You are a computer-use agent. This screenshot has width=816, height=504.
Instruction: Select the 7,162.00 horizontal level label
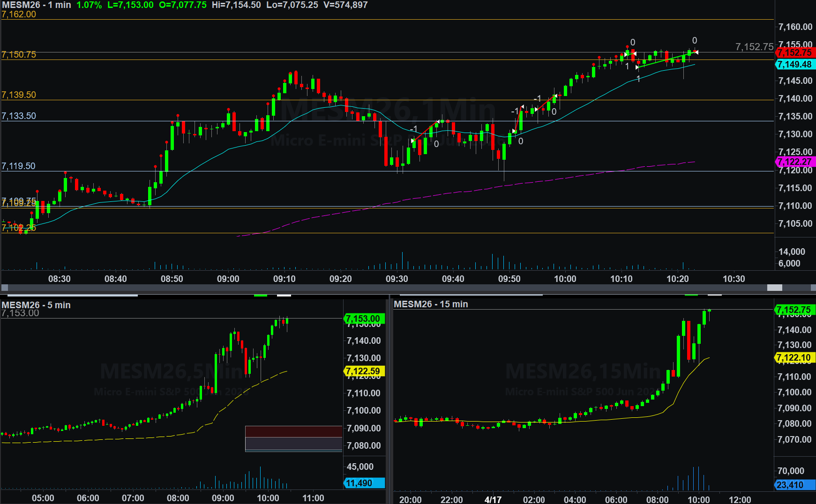coord(19,15)
